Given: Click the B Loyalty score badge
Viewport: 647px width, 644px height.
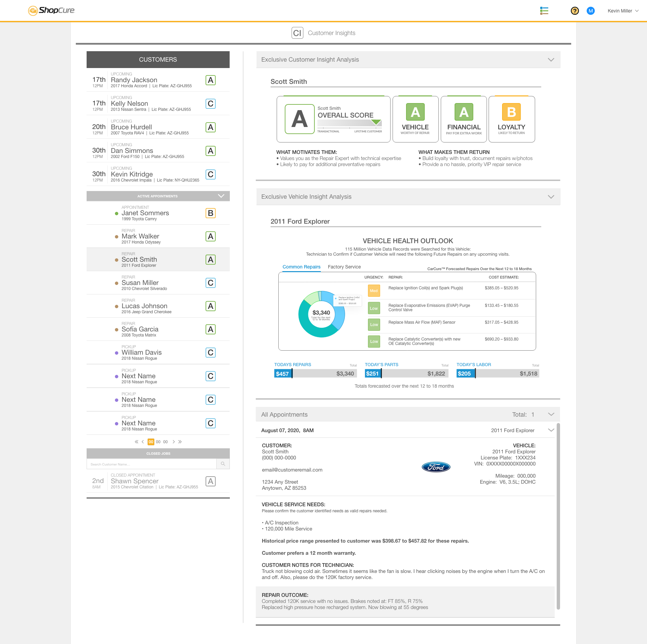Looking at the screenshot, I should 511,112.
